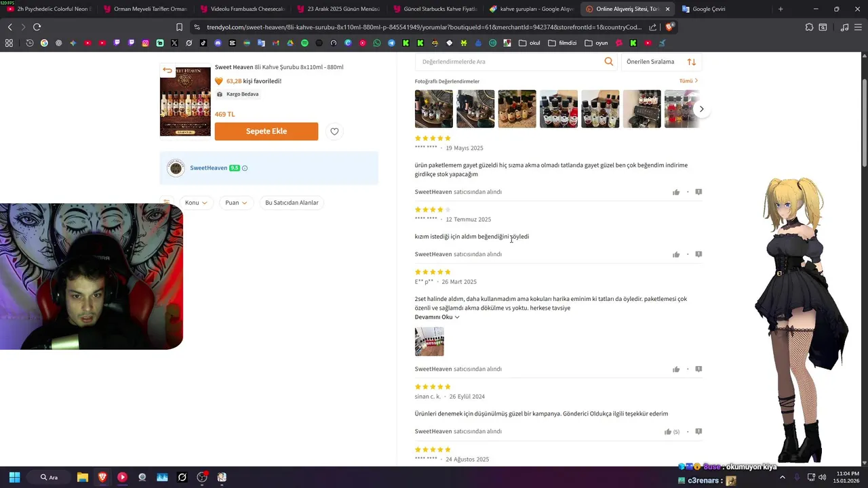Open the apps grid icon in bookmarks bar
Image resolution: width=868 pixels, height=488 pixels.
coord(9,43)
